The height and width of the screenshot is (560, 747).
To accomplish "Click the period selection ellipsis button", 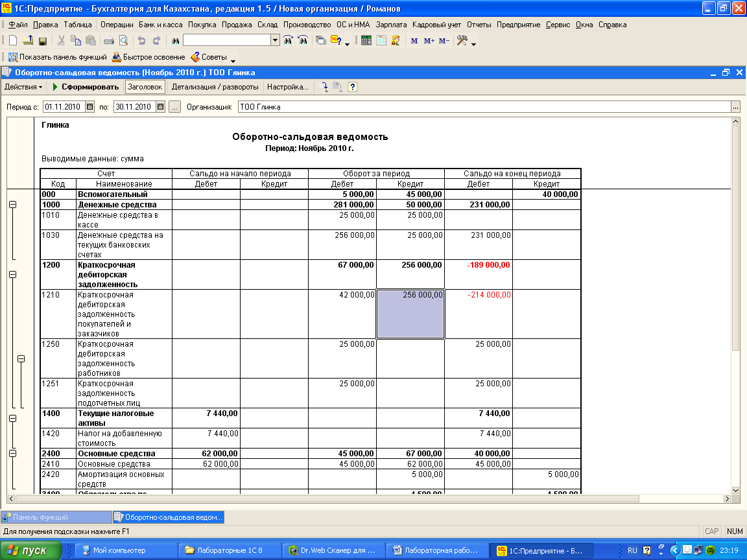I will pos(175,107).
